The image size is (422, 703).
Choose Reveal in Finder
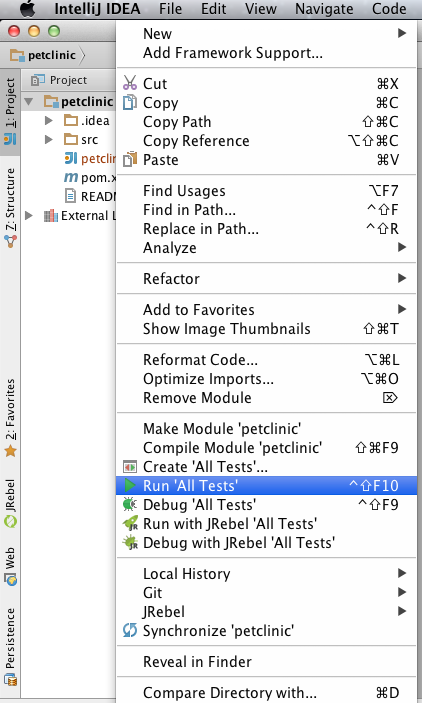pyautogui.click(x=266, y=661)
